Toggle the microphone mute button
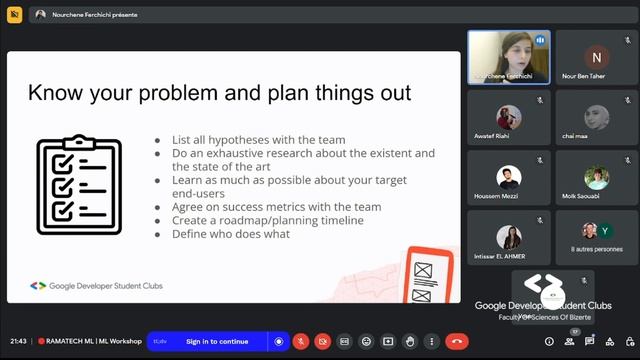Screen dimensions: 640x360 (301, 341)
